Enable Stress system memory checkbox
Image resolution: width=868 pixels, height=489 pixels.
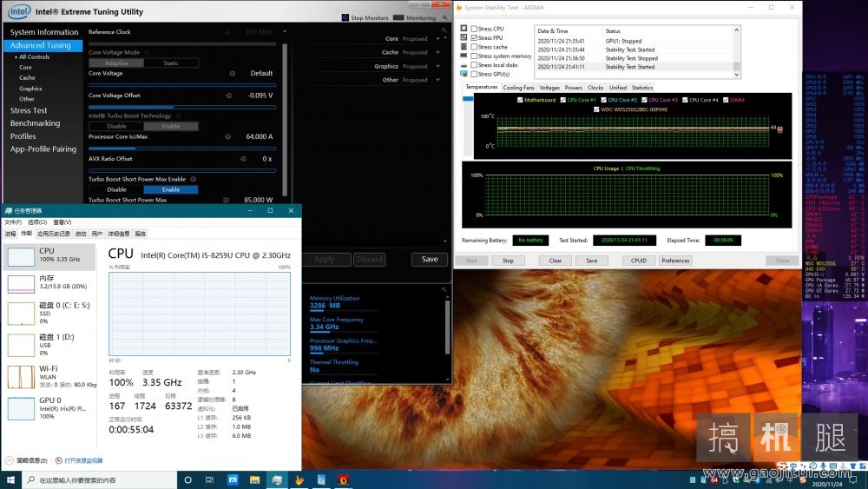tap(474, 56)
